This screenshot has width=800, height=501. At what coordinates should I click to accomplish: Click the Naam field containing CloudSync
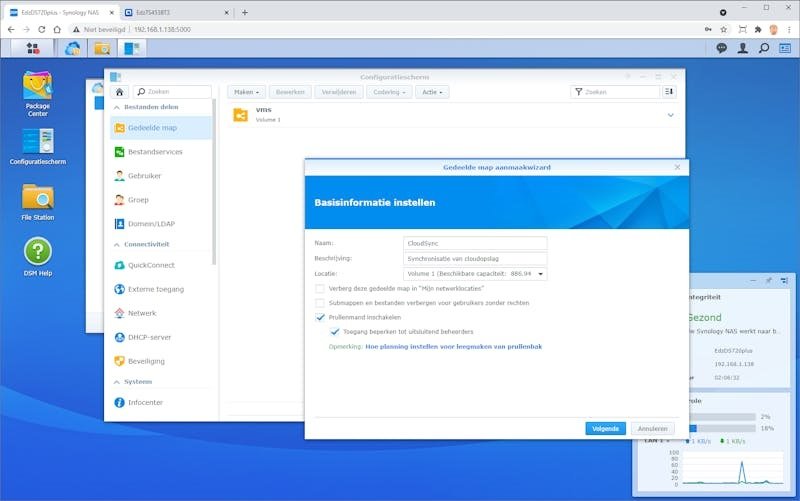pyautogui.click(x=475, y=243)
